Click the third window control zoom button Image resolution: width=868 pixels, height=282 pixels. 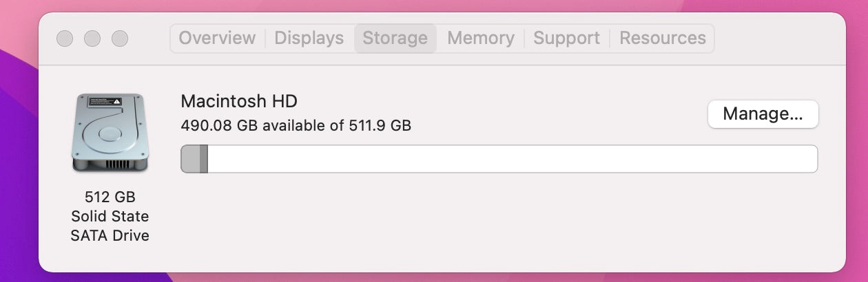120,39
